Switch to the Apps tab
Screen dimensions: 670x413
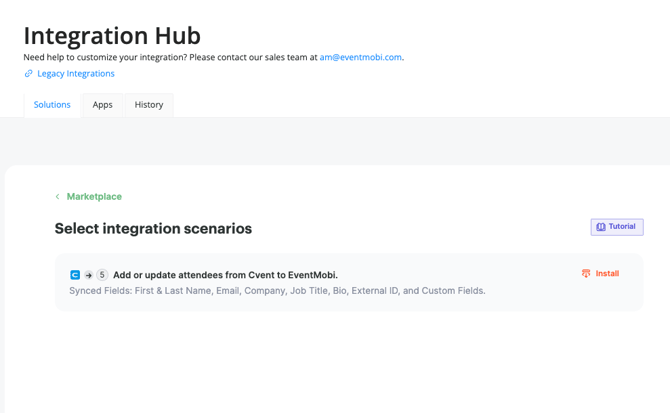click(x=102, y=105)
